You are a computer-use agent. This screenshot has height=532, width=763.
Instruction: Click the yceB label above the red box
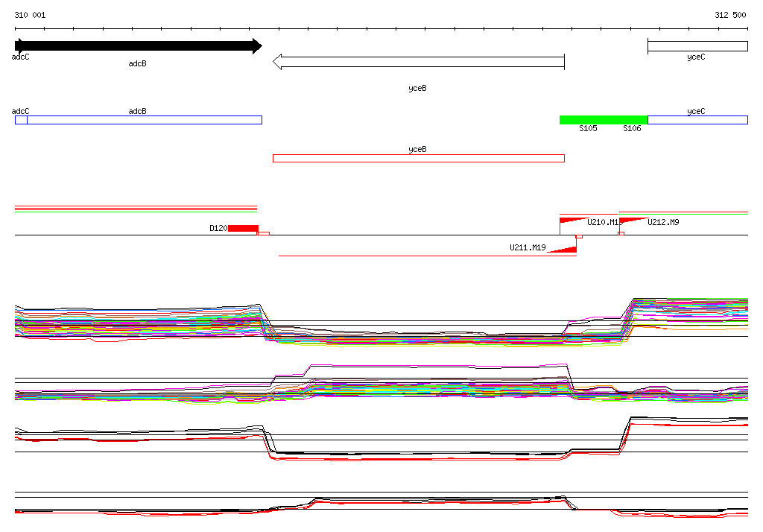417,149
